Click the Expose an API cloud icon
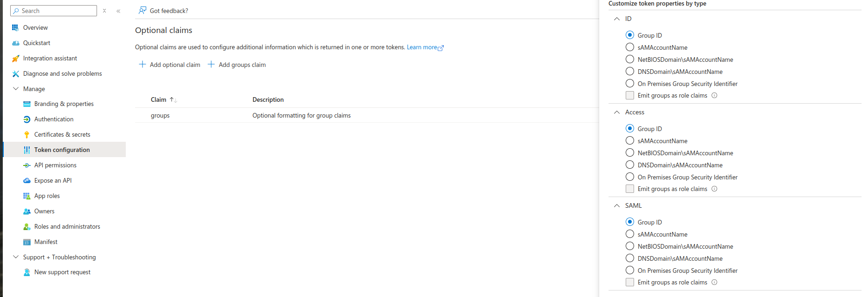The image size is (868, 297). click(x=27, y=181)
